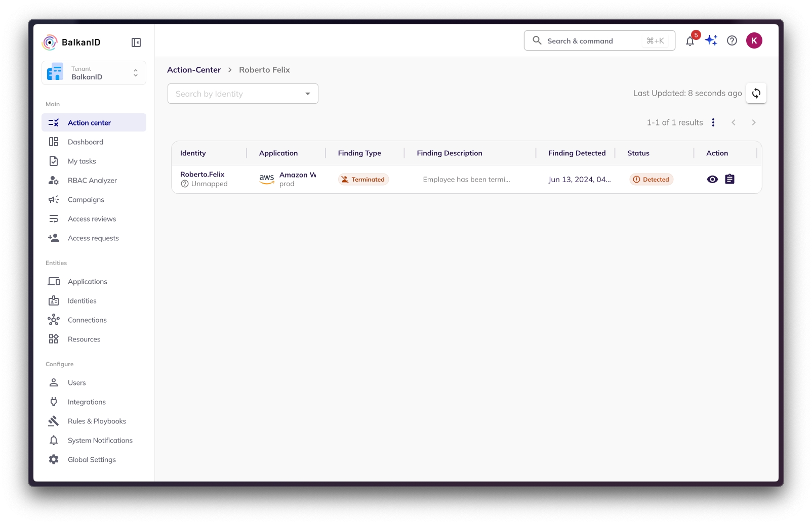Sort by Identity column header
Image resolution: width=812 pixels, height=524 pixels.
tap(193, 153)
